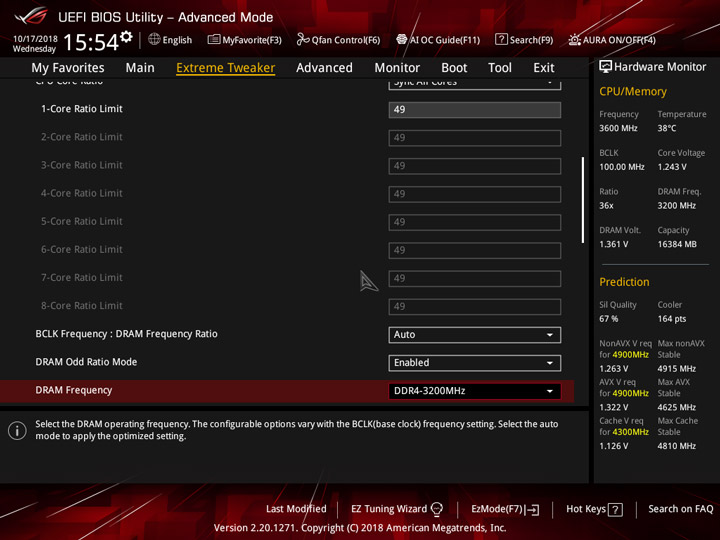The height and width of the screenshot is (540, 720).
Task: Toggle AURA ON/OFF(F4) light icon
Action: 574,40
